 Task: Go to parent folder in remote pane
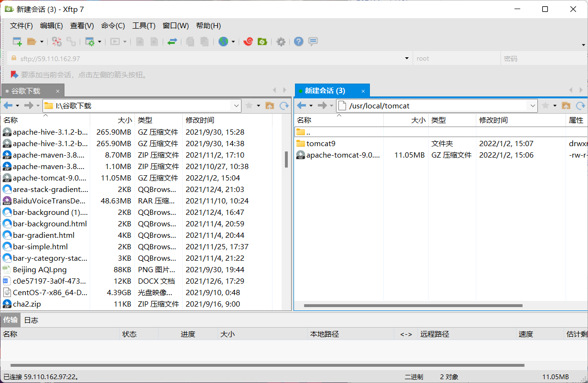(x=566, y=106)
